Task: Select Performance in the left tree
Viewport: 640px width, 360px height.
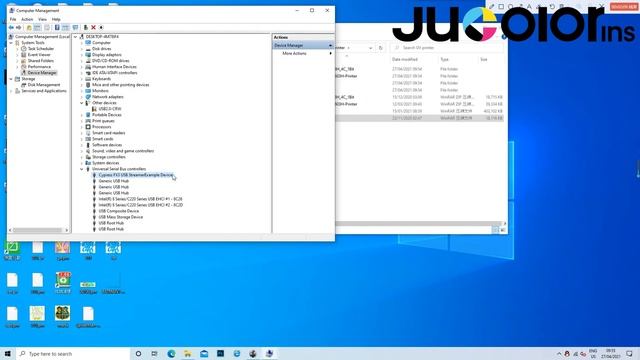Action: point(39,67)
